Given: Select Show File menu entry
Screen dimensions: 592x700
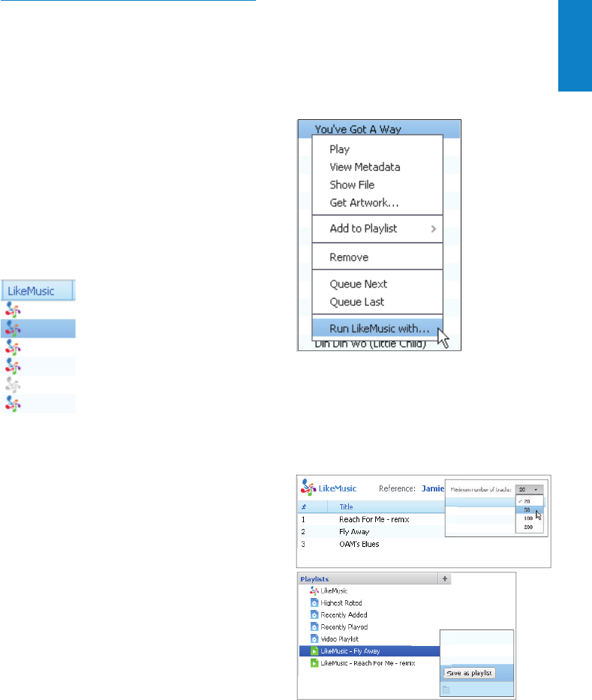Looking at the screenshot, I should tap(352, 185).
